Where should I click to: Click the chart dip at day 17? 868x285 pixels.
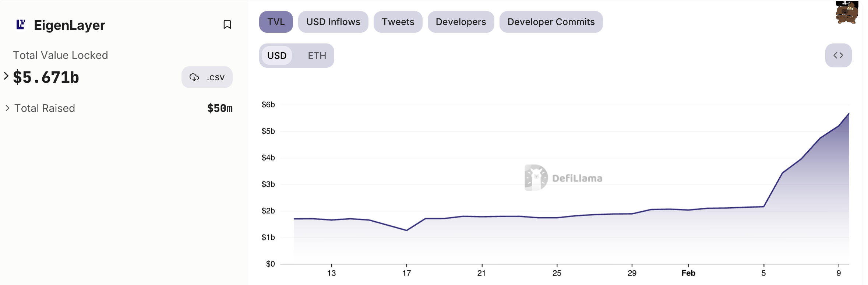tap(406, 231)
